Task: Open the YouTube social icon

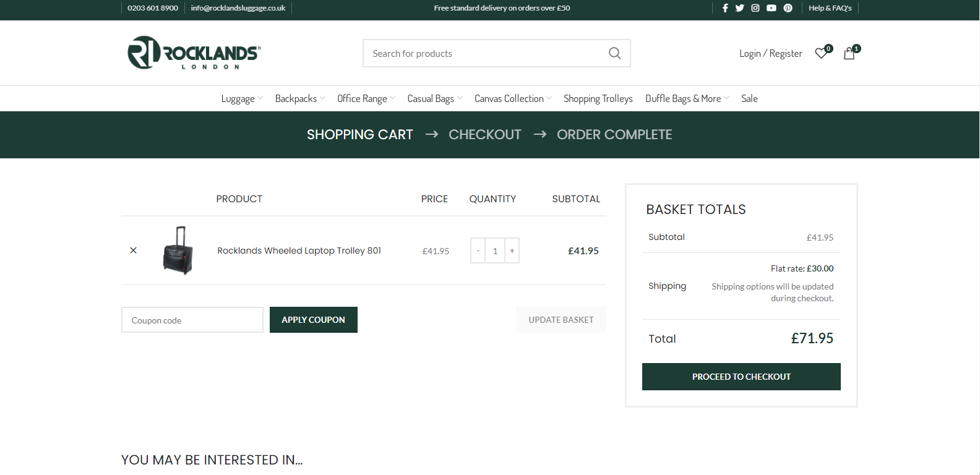Action: [x=772, y=8]
